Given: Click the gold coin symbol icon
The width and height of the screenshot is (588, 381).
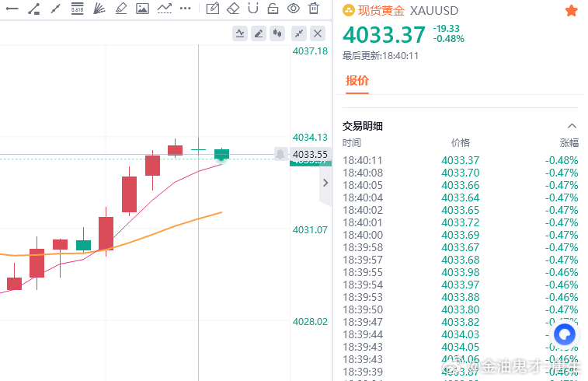Looking at the screenshot, I should tap(349, 11).
